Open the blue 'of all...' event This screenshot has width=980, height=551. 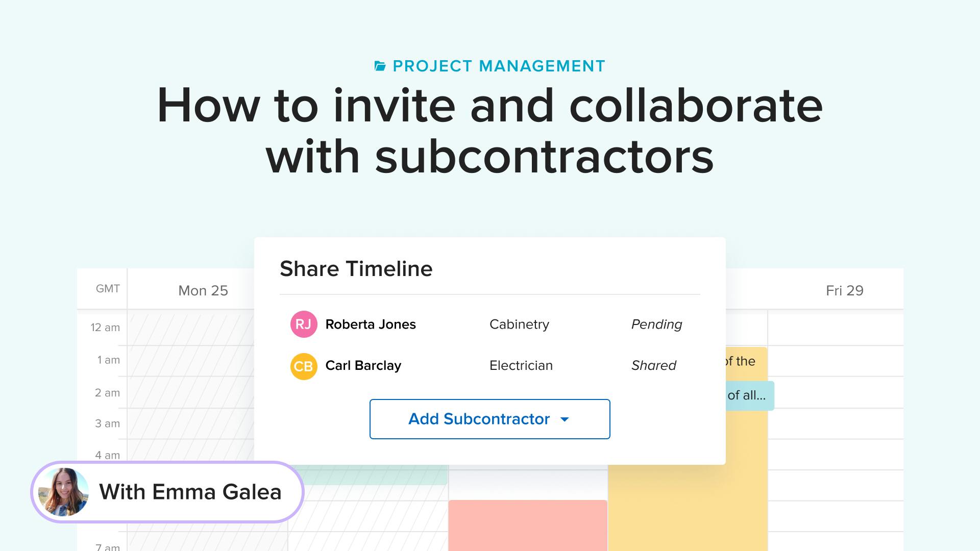[750, 395]
